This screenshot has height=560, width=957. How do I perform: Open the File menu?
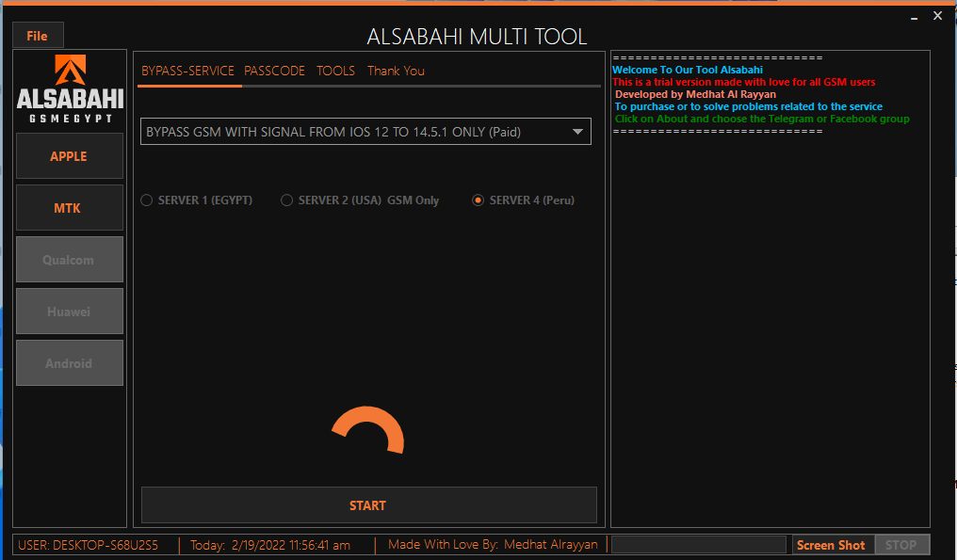(38, 35)
